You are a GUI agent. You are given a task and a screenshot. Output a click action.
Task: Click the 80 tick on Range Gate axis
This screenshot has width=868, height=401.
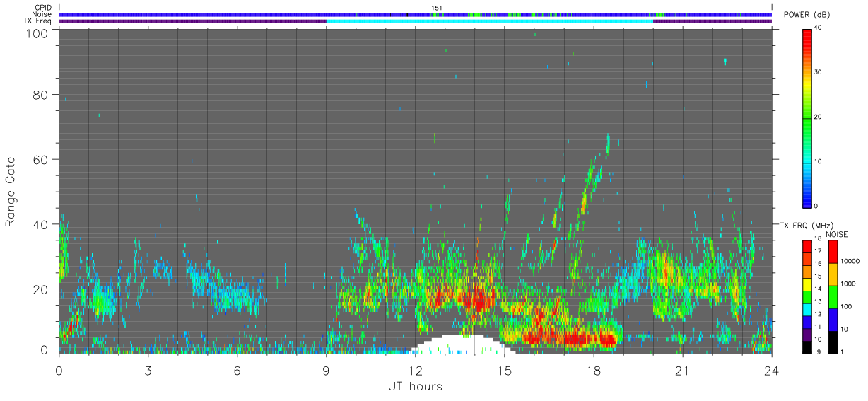[40, 94]
